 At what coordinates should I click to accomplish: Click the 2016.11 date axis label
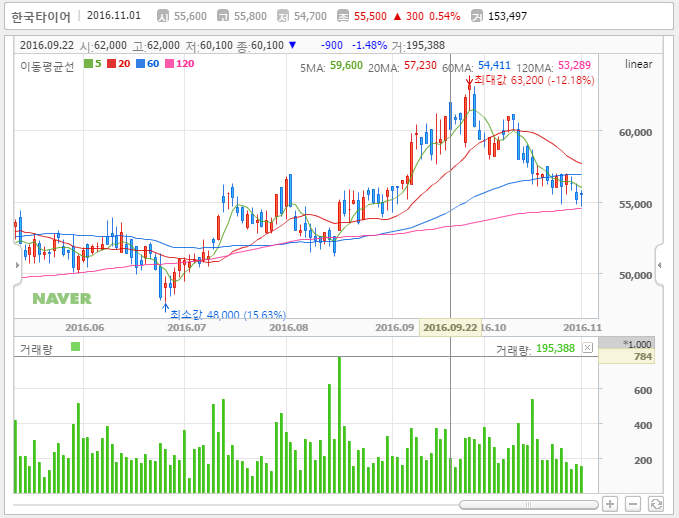pos(582,327)
